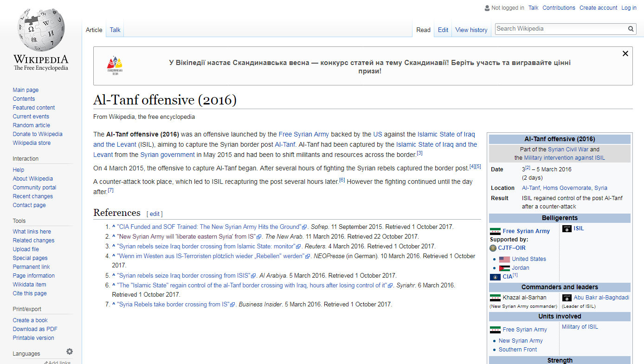This screenshot has width=644, height=364.
Task: Open Abu Bakr al-Baghdadi link
Action: pos(601,298)
